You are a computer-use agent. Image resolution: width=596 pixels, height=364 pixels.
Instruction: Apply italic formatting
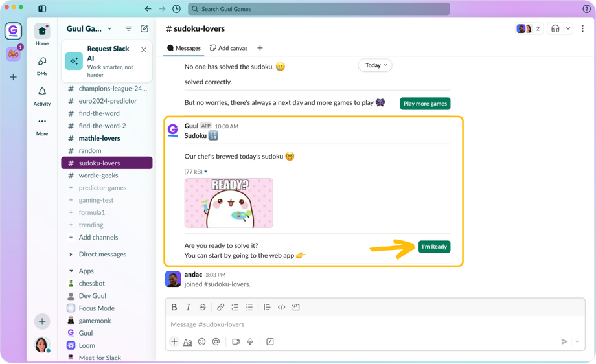[x=188, y=308]
